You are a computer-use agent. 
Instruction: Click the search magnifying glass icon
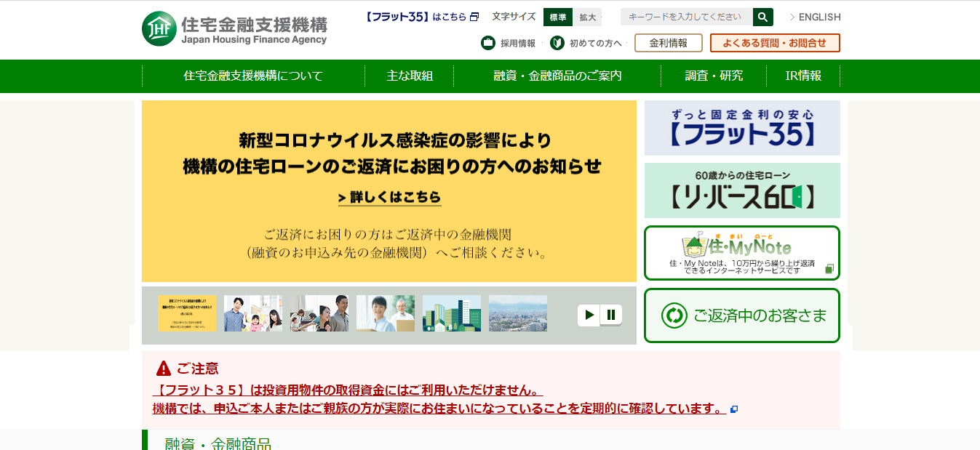pyautogui.click(x=762, y=16)
